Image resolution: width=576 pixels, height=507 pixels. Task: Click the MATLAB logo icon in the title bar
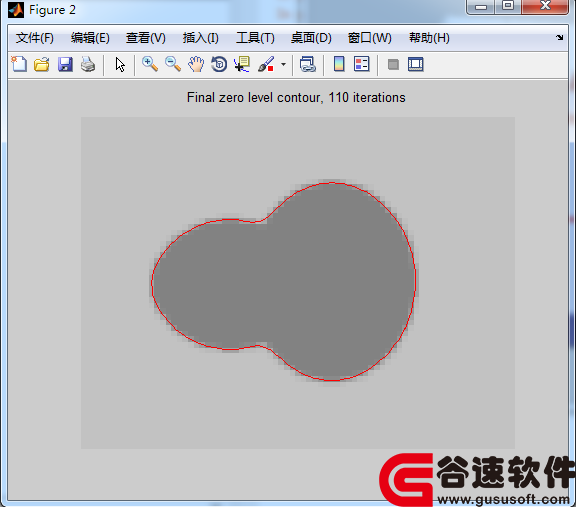coord(16,10)
